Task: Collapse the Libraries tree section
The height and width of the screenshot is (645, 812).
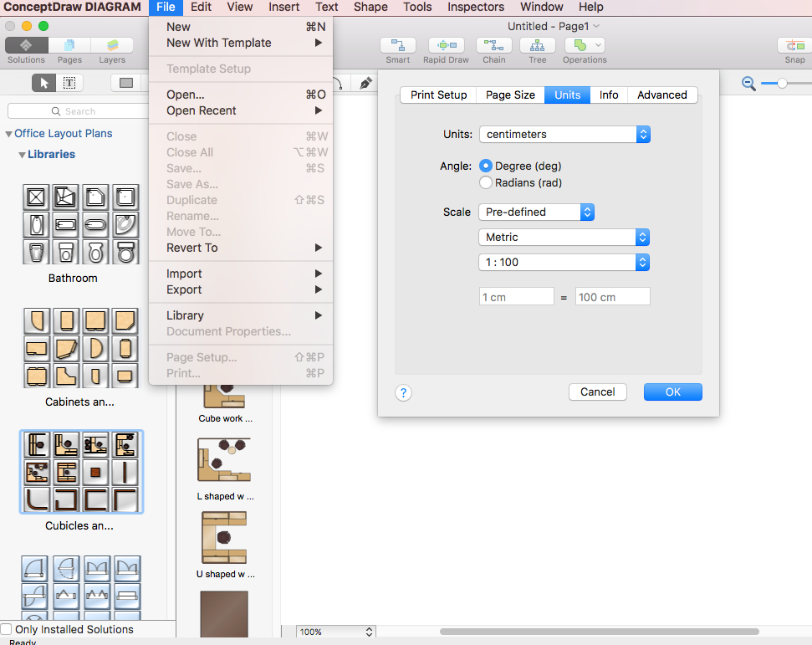Action: (x=22, y=155)
